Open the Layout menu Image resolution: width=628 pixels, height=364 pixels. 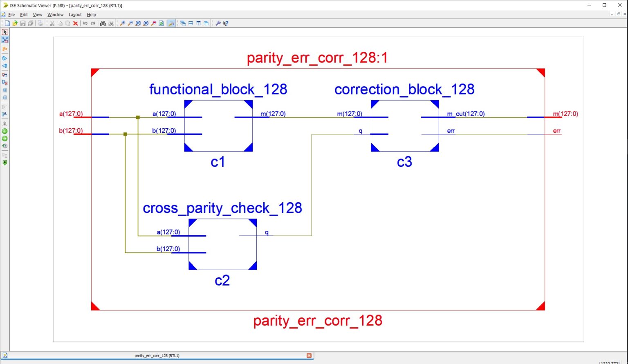pos(75,14)
